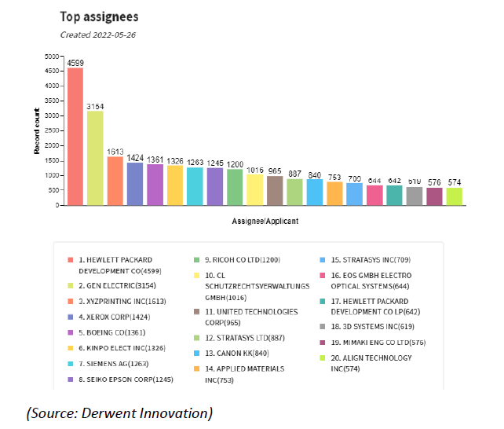Click legend text '9. RICOH CO LTD(1200)'
The width and height of the screenshot is (504, 429).
click(x=243, y=260)
